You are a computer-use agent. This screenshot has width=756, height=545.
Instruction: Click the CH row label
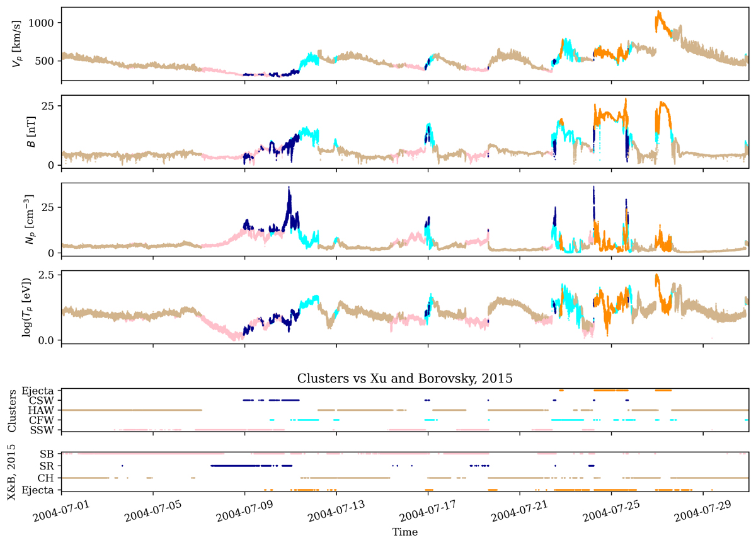click(x=48, y=478)
